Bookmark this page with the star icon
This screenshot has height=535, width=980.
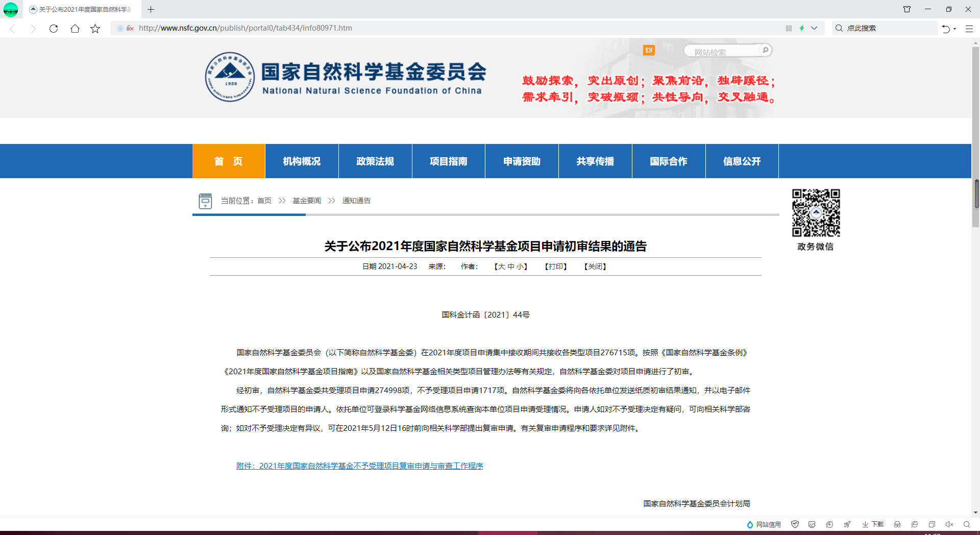pyautogui.click(x=95, y=29)
